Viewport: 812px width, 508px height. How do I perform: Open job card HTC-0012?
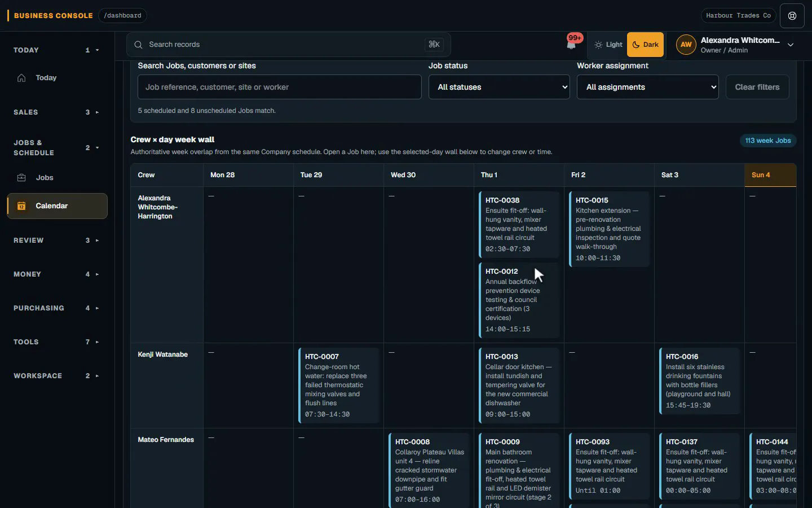pyautogui.click(x=519, y=300)
